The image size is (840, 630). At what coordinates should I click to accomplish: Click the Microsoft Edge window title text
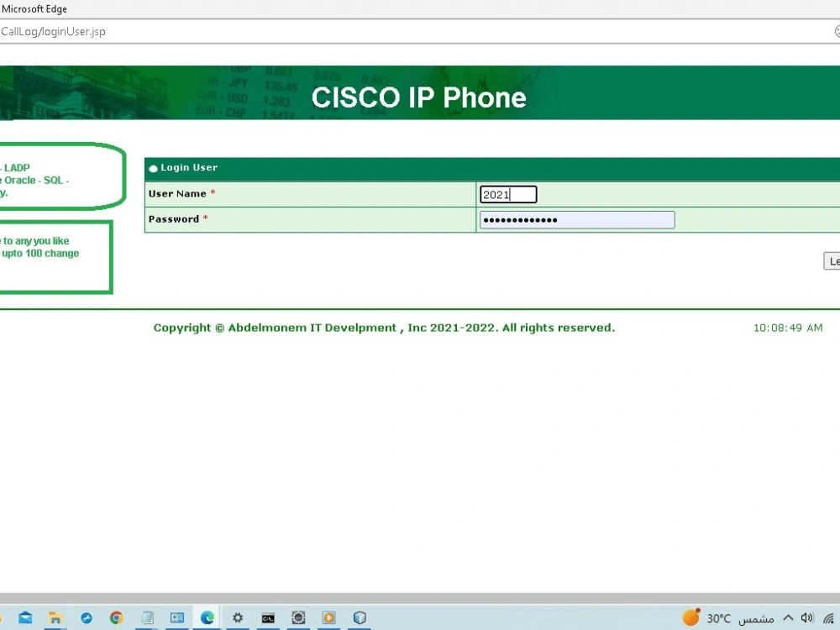point(34,9)
